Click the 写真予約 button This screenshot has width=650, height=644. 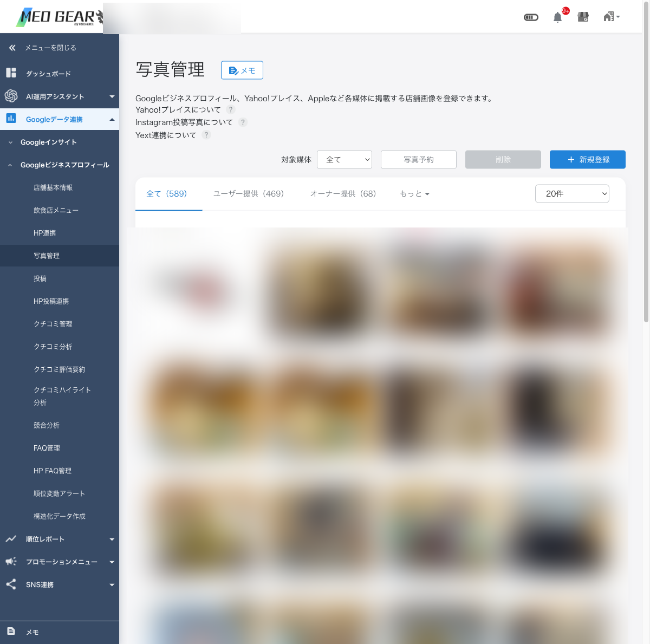pos(419,159)
